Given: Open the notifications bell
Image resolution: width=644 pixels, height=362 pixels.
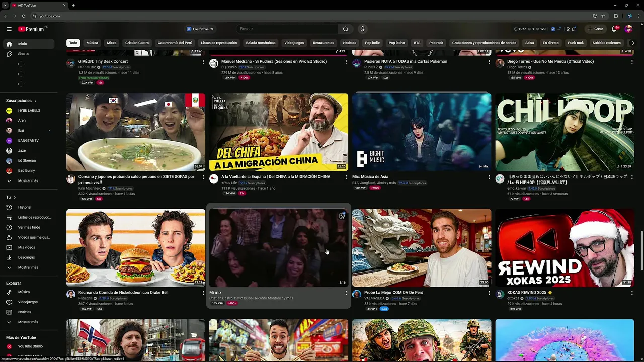Looking at the screenshot, I should point(614,29).
